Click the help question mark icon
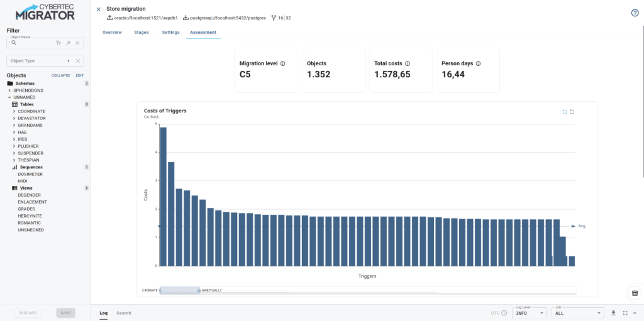 [x=635, y=13]
